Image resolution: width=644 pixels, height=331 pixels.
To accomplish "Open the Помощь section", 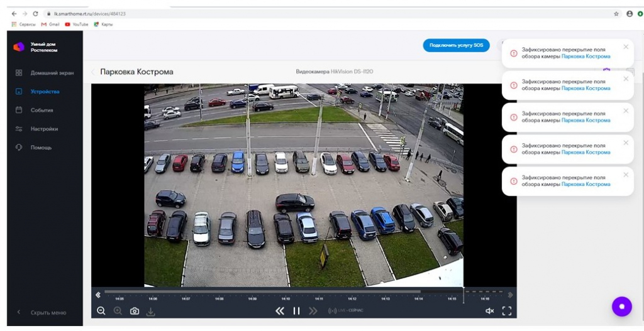I will click(x=41, y=148).
